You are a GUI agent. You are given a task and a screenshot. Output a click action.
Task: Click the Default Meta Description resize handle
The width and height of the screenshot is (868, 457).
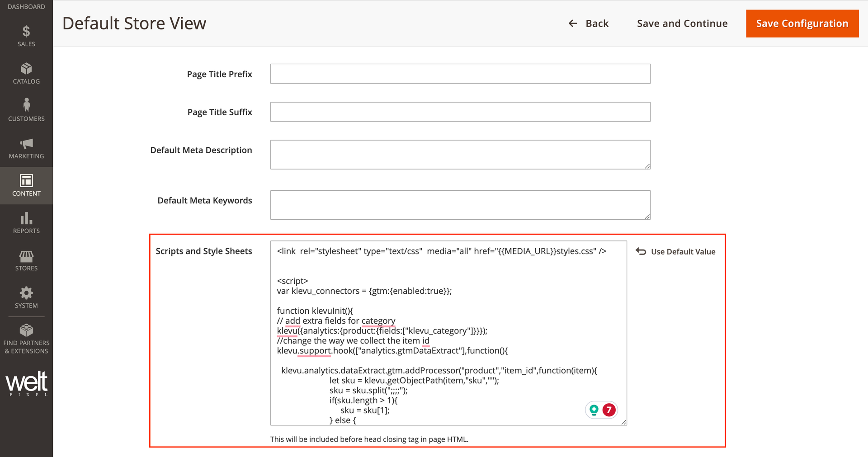pyautogui.click(x=647, y=166)
